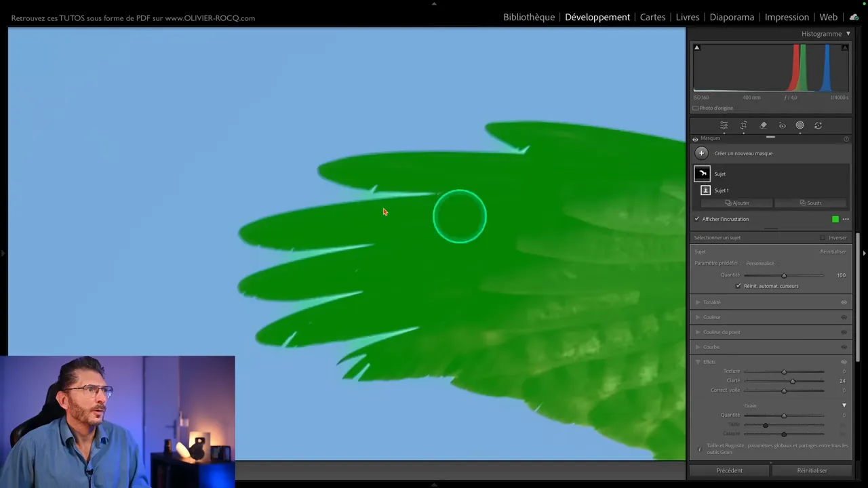Switch to the Bibliothèque module
868x488 pixels.
[528, 17]
